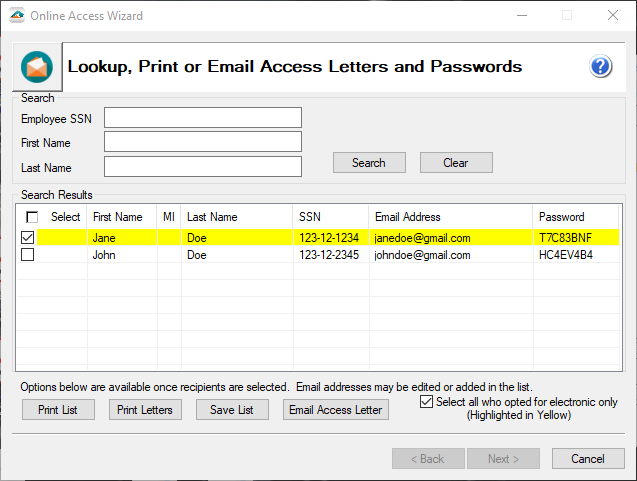Clear the search fields
The height and width of the screenshot is (481, 637).
pos(456,163)
